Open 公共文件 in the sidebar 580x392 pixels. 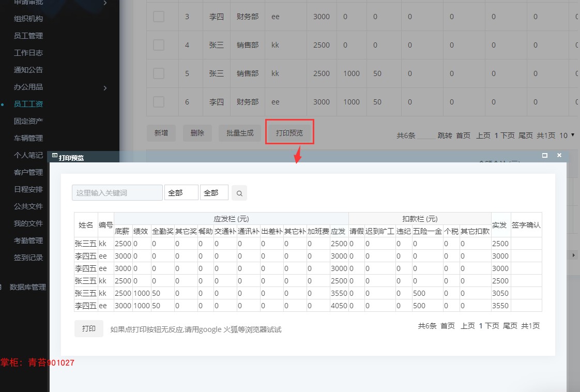click(28, 206)
